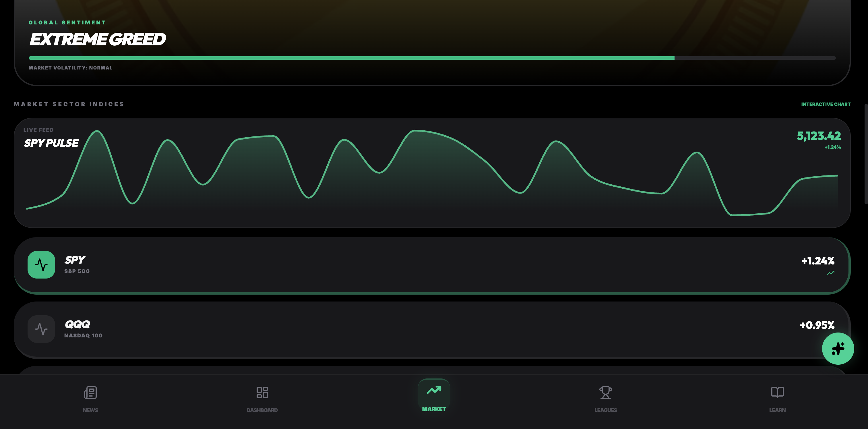Click the SPY PULSE chart title
The height and width of the screenshot is (429, 868).
click(51, 143)
